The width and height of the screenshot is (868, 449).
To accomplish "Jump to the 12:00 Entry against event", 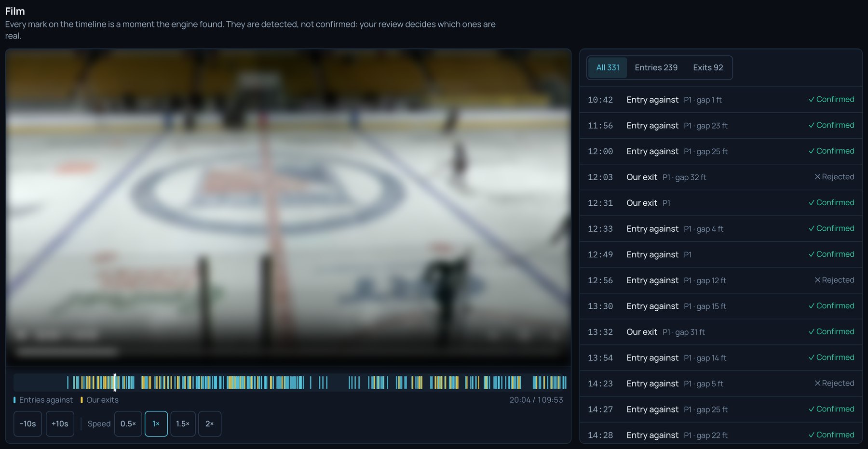I will tap(721, 151).
